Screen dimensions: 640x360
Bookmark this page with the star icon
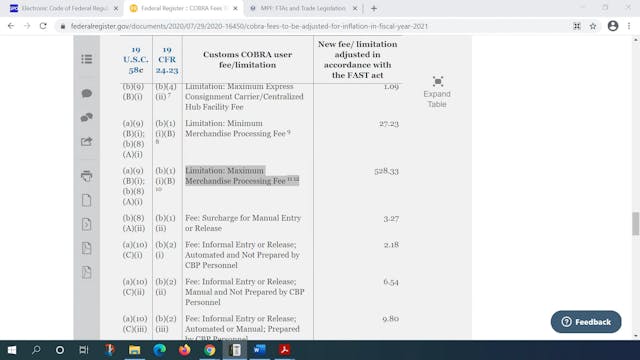point(593,26)
